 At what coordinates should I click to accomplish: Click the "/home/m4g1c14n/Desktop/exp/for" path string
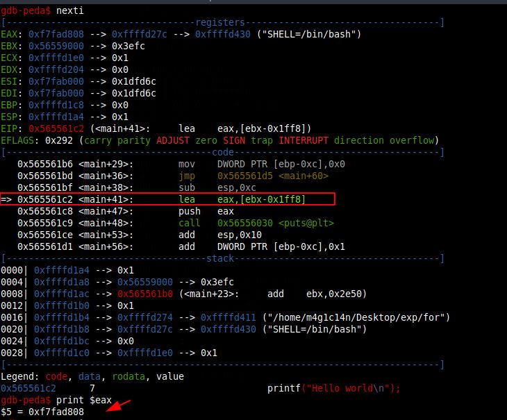click(x=356, y=317)
